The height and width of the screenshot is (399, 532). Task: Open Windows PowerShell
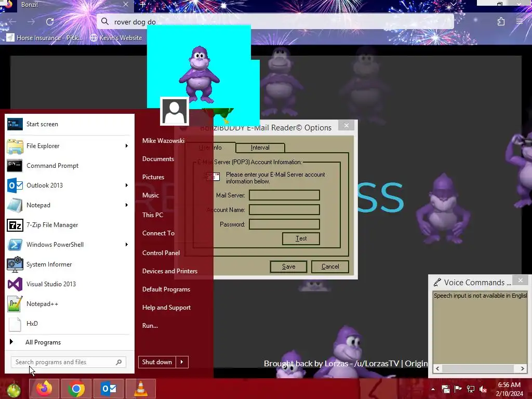(x=69, y=244)
